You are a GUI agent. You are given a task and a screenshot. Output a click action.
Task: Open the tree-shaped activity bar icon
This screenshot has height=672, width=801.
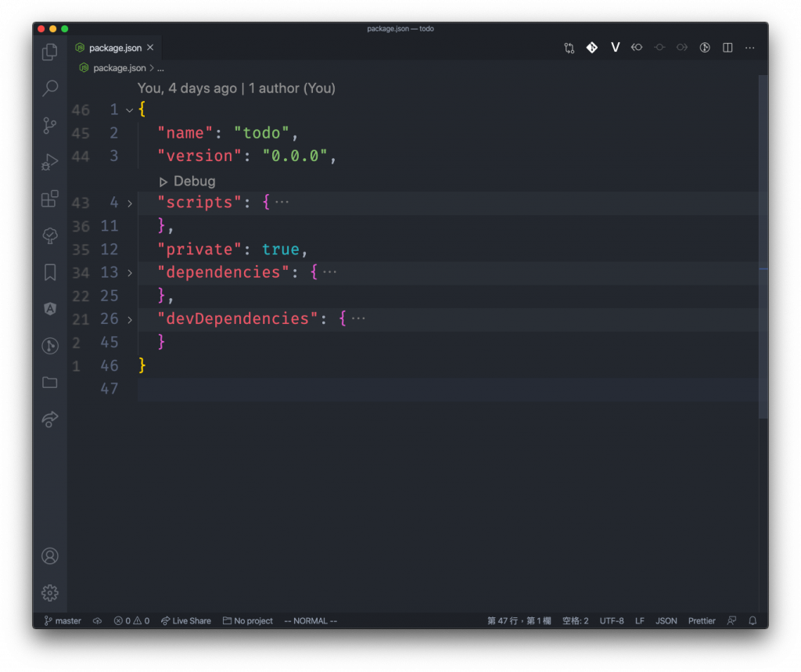49,235
